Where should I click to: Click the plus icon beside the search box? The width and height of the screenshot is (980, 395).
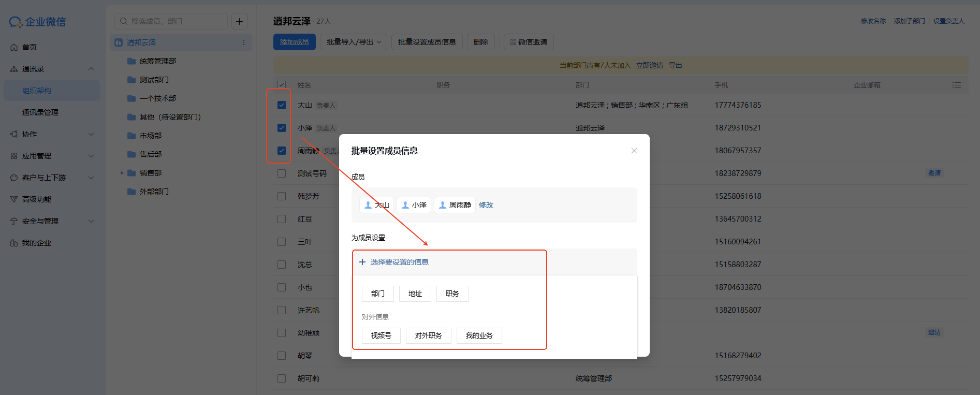coord(239,21)
